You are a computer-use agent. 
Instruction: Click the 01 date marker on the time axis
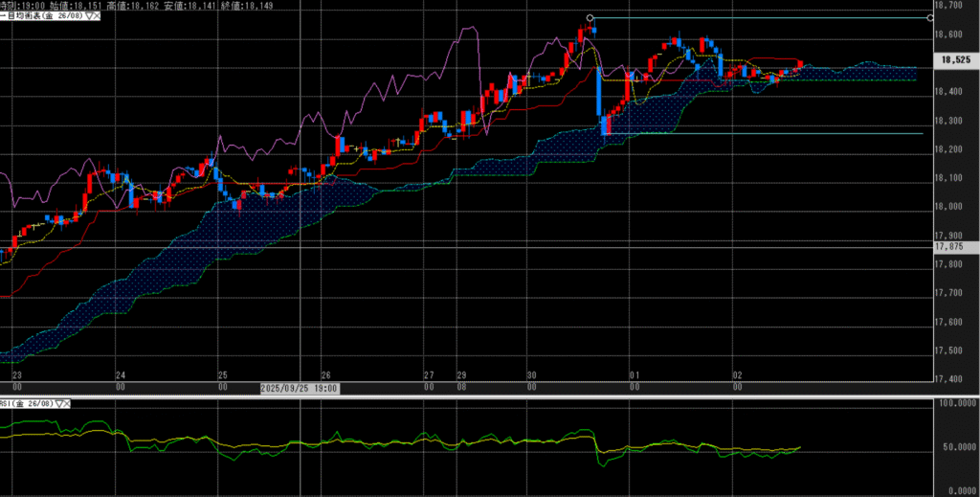pos(634,376)
